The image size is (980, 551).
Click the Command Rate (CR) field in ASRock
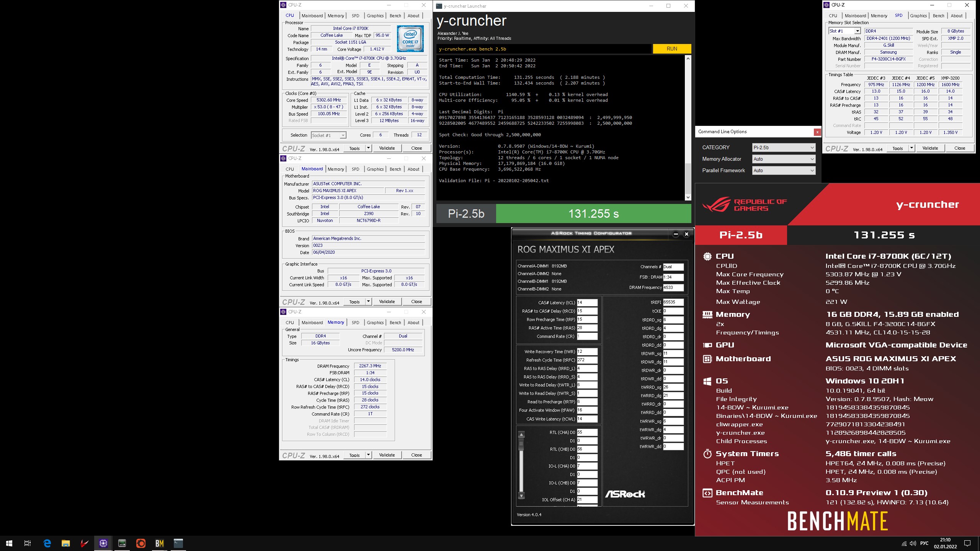[x=587, y=337]
